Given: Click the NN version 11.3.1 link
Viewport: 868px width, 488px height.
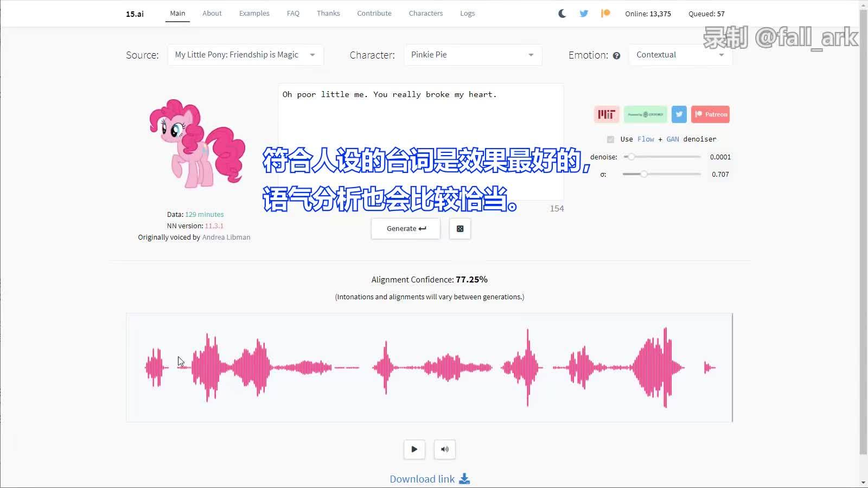Looking at the screenshot, I should [214, 226].
